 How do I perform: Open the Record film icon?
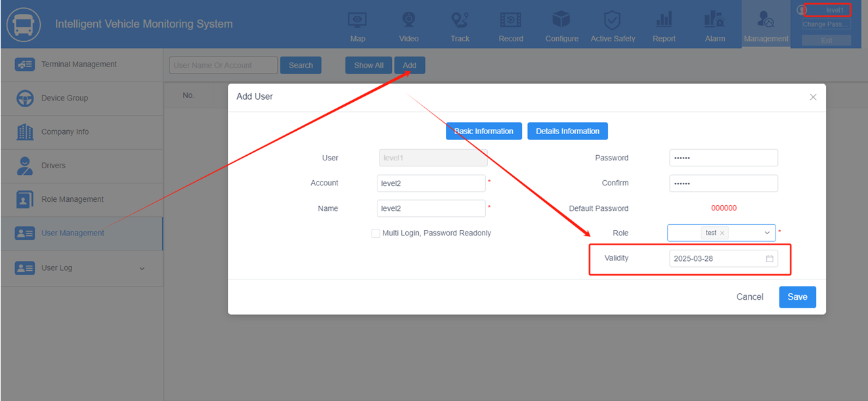[x=511, y=20]
